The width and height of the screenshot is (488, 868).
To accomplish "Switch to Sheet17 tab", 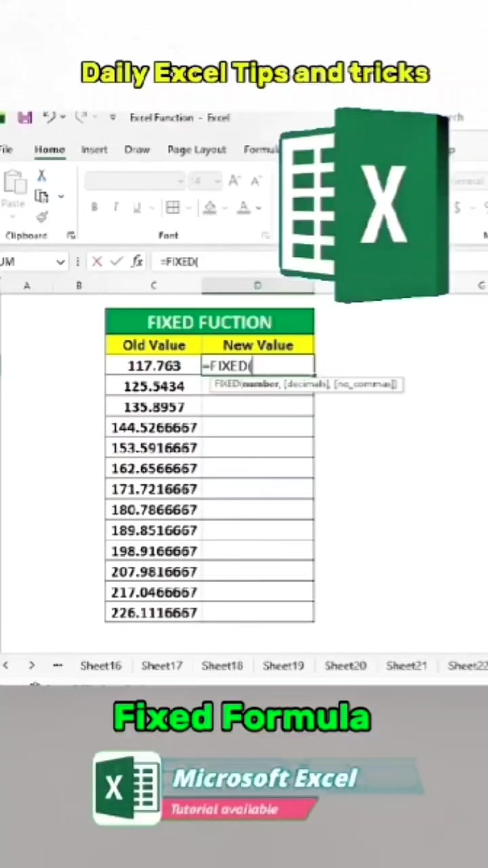I will tap(161, 666).
